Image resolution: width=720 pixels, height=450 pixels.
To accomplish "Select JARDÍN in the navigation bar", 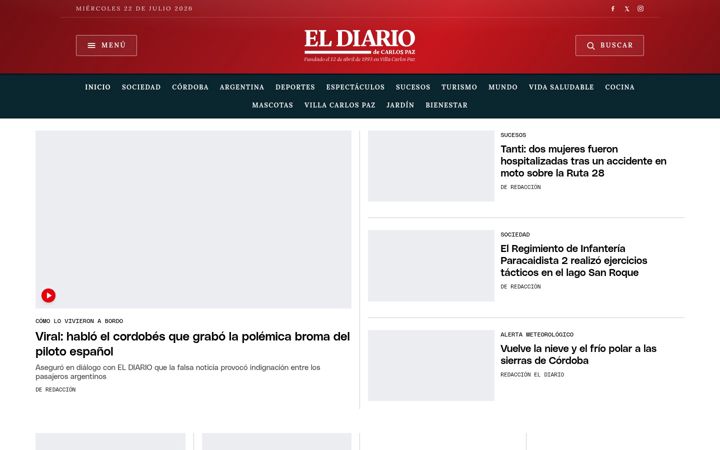I will (400, 105).
